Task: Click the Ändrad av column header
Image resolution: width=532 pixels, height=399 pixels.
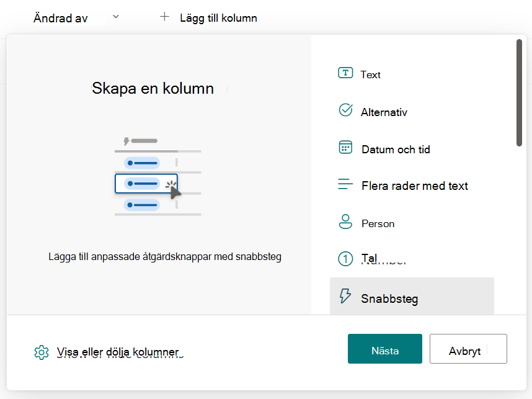Action: [x=60, y=18]
